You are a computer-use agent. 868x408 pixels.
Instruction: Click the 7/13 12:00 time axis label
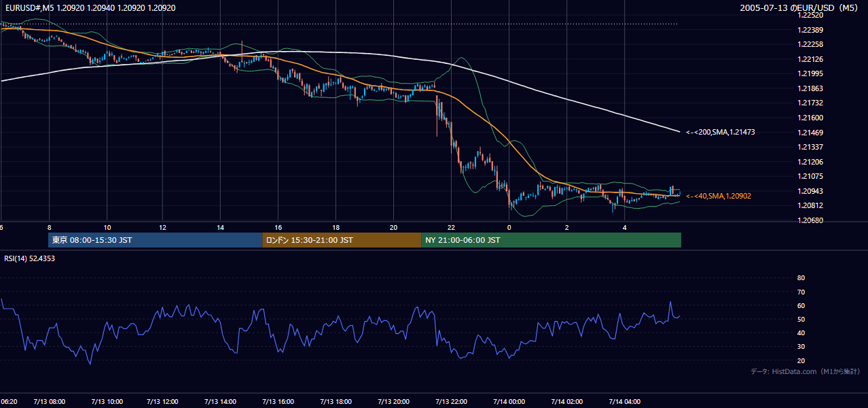(x=162, y=402)
